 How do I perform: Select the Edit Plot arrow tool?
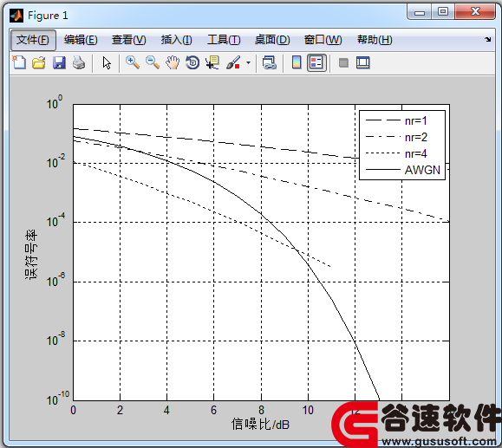pos(107,62)
